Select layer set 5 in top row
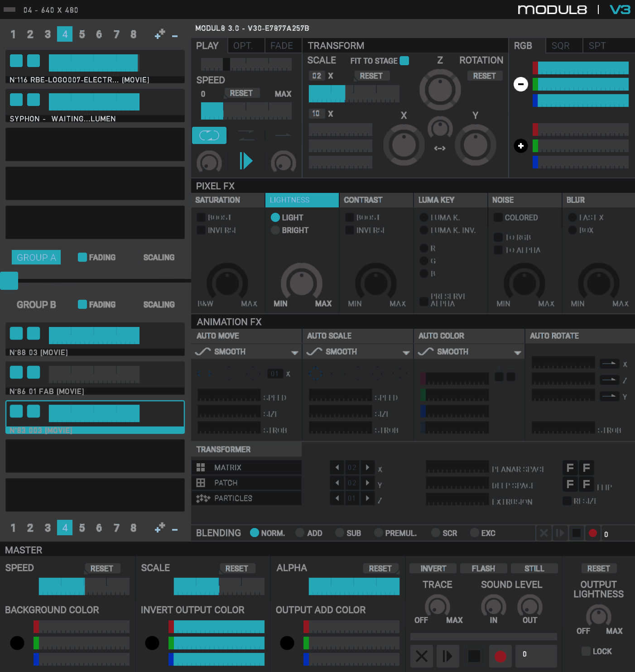 (82, 34)
